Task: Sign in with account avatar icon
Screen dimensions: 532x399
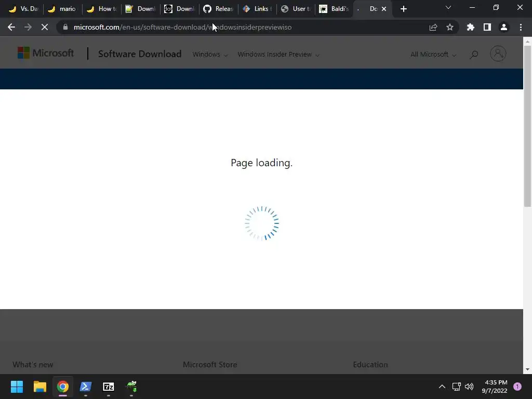Action: pos(498,54)
